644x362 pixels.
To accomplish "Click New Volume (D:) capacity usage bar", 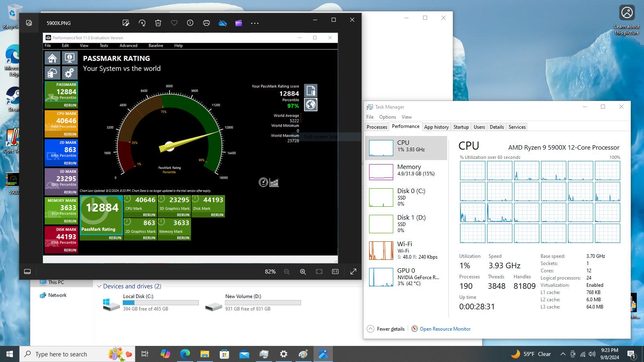I will click(263, 302).
